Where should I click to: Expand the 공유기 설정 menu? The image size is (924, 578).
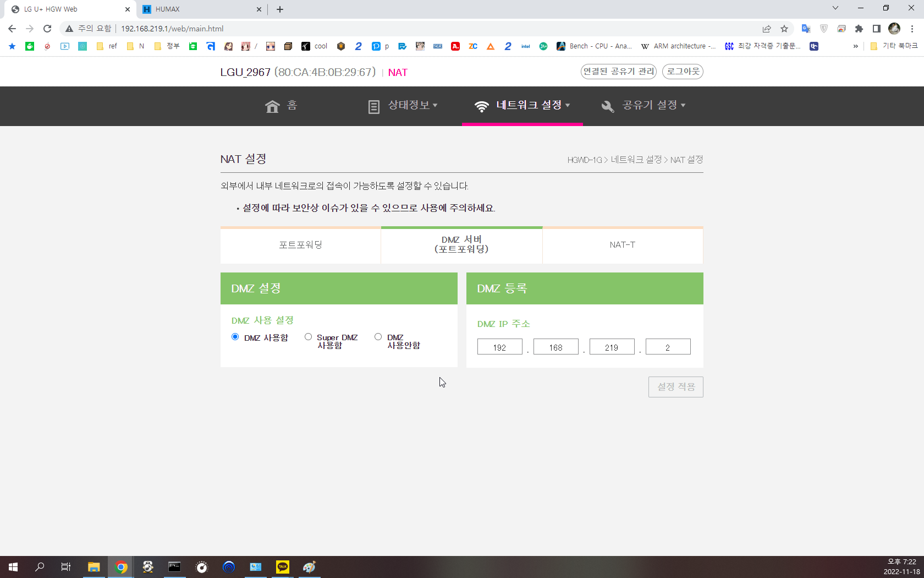click(643, 106)
